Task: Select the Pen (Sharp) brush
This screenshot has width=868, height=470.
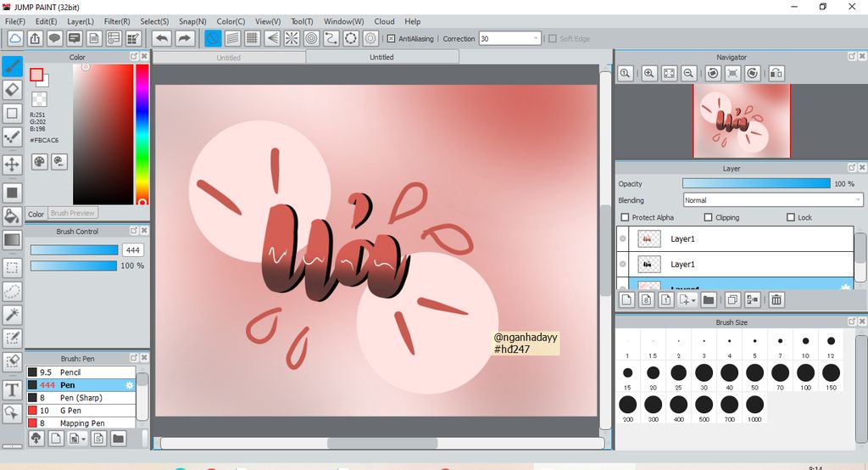Action: [81, 398]
